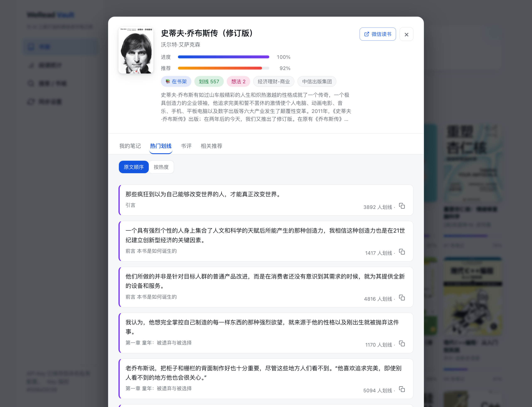The width and height of the screenshot is (532, 407).
Task: Copy the highlight with 1170 人划线
Action: point(402,344)
